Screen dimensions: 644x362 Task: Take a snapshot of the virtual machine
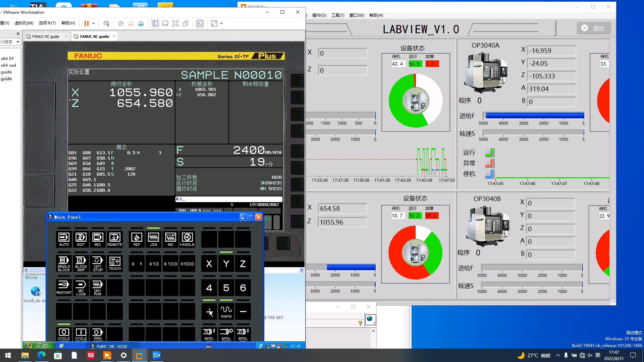[x=120, y=23]
